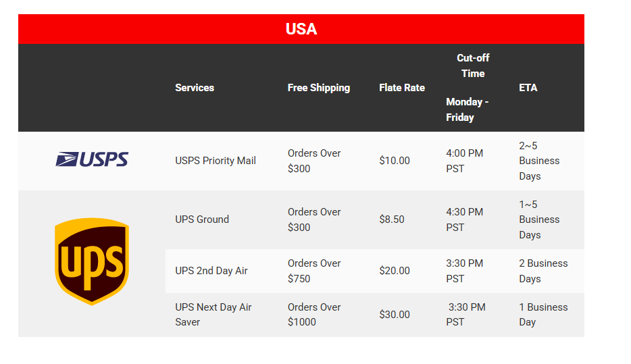631x364 pixels.
Task: Click the $30.00 flat rate cell
Action: pos(395,315)
